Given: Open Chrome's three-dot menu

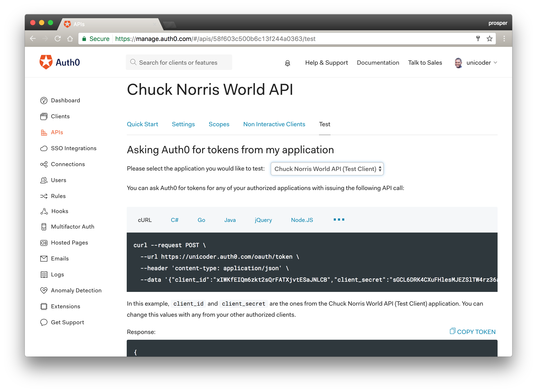Looking at the screenshot, I should tap(504, 39).
